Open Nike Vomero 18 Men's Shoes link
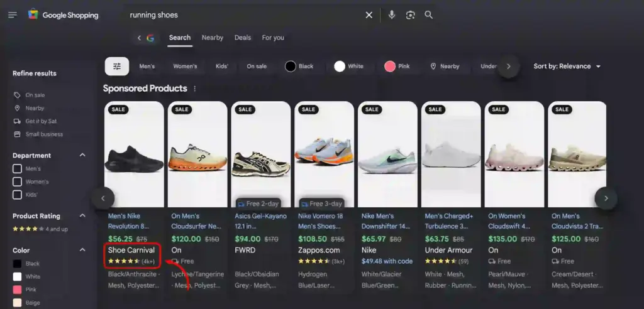 tap(319, 221)
